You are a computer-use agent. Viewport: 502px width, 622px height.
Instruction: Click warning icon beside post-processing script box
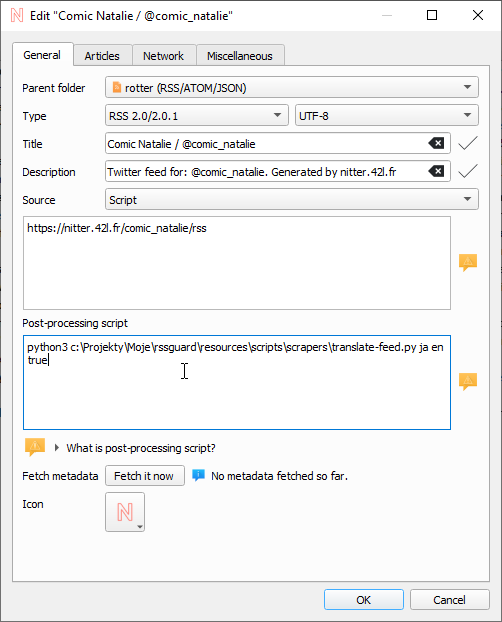[468, 382]
